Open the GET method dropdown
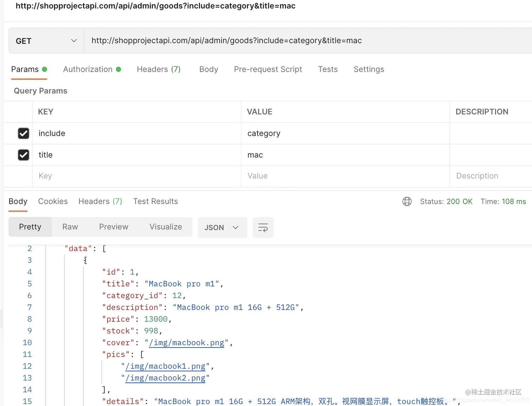Image resolution: width=532 pixels, height=406 pixels. [46, 41]
